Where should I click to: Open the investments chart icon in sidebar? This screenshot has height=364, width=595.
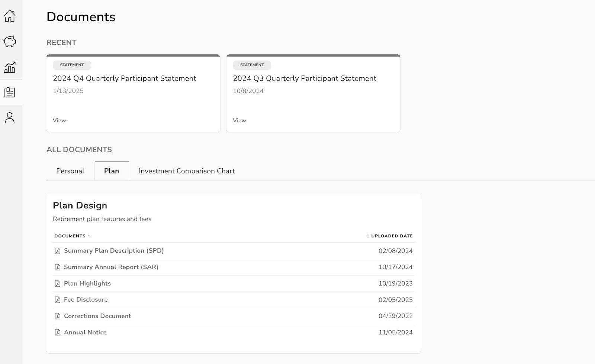coord(10,67)
